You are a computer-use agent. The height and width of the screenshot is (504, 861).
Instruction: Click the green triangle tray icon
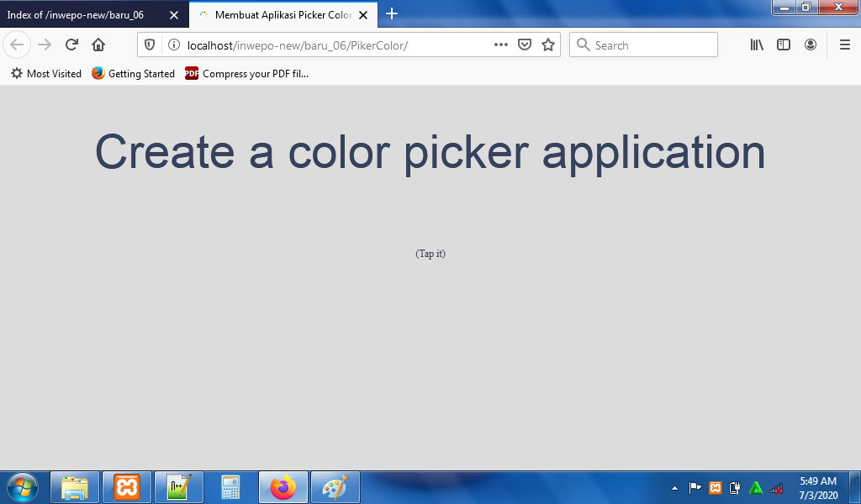point(756,487)
